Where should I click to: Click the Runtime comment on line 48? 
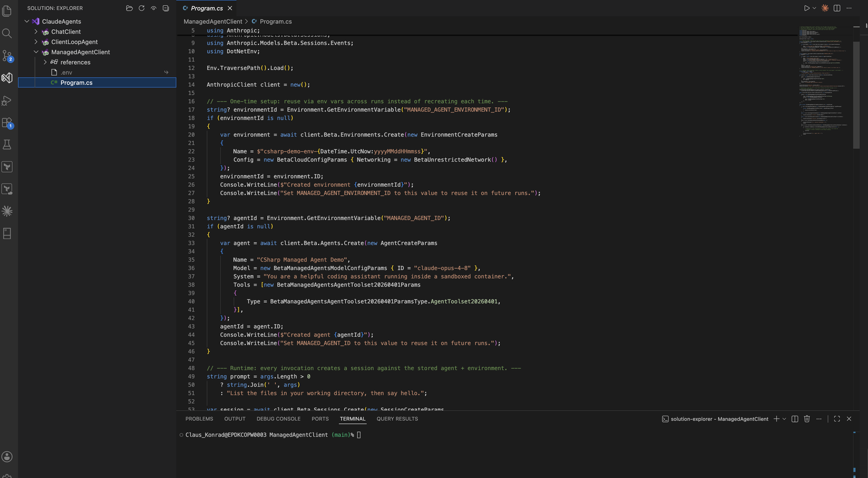click(364, 368)
